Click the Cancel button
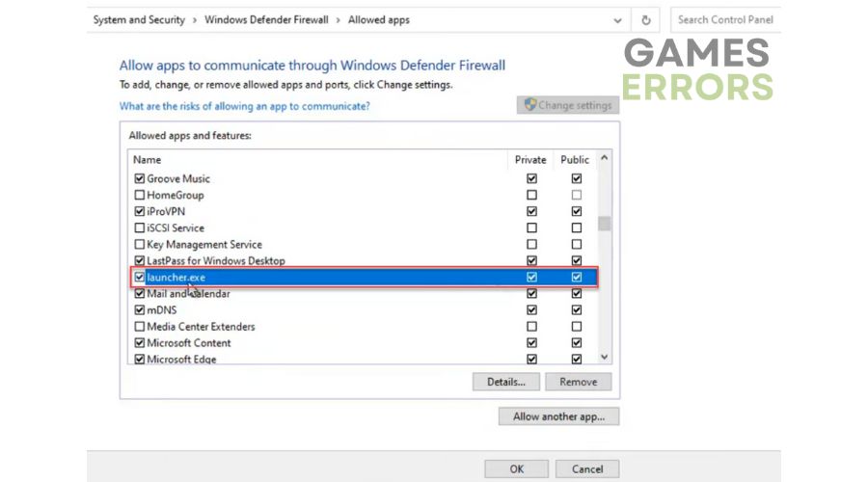This screenshot has height=482, width=868. pos(587,469)
